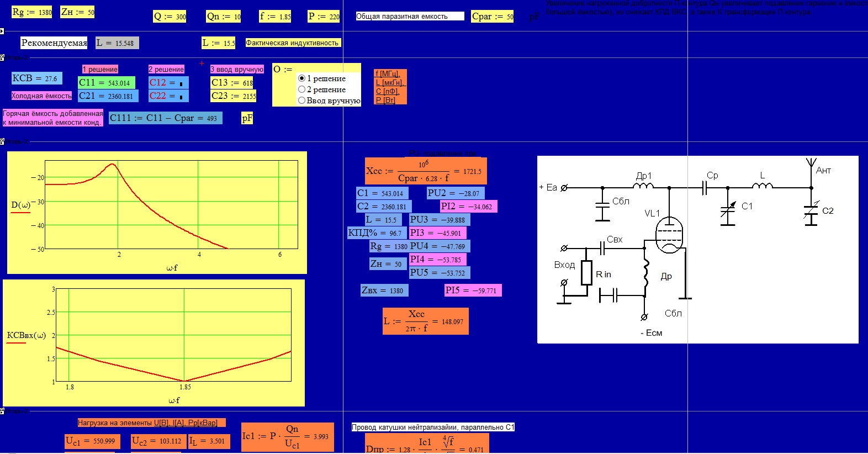This screenshot has width=868, height=454.
Task: Click the PI4 = −53.785 result
Action: [x=438, y=260]
